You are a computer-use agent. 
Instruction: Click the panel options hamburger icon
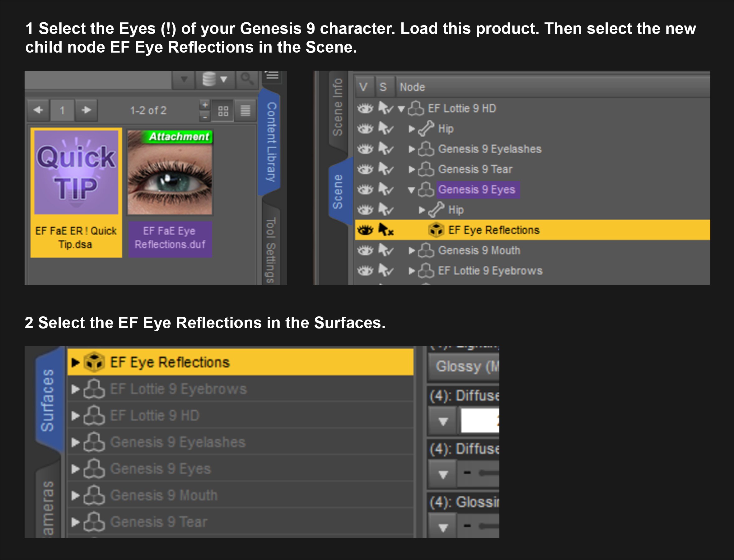[273, 75]
